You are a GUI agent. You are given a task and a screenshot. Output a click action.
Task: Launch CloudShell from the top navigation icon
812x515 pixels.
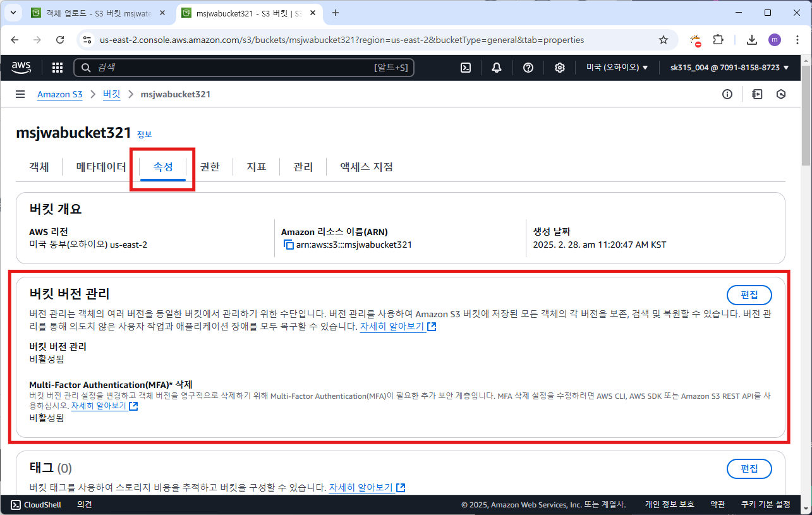(466, 68)
